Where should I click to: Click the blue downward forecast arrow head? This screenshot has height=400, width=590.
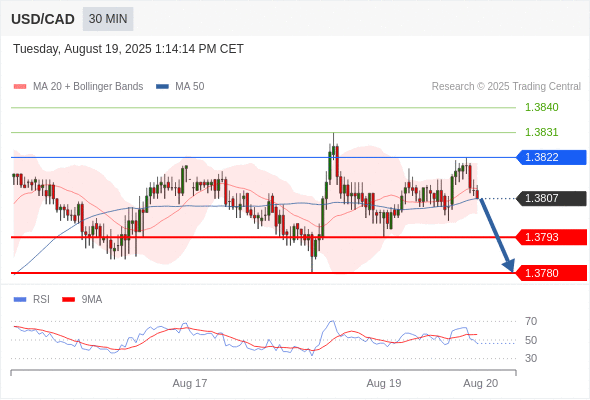pyautogui.click(x=509, y=265)
